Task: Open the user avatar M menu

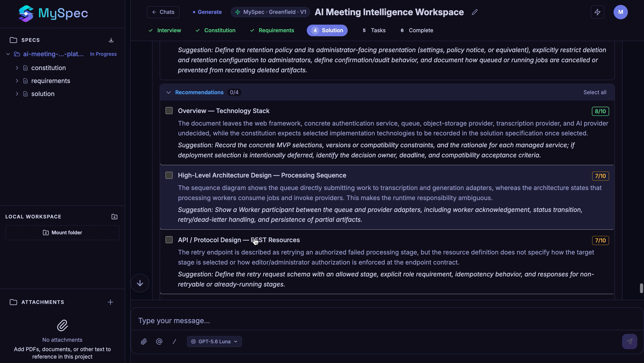Action: click(x=620, y=12)
